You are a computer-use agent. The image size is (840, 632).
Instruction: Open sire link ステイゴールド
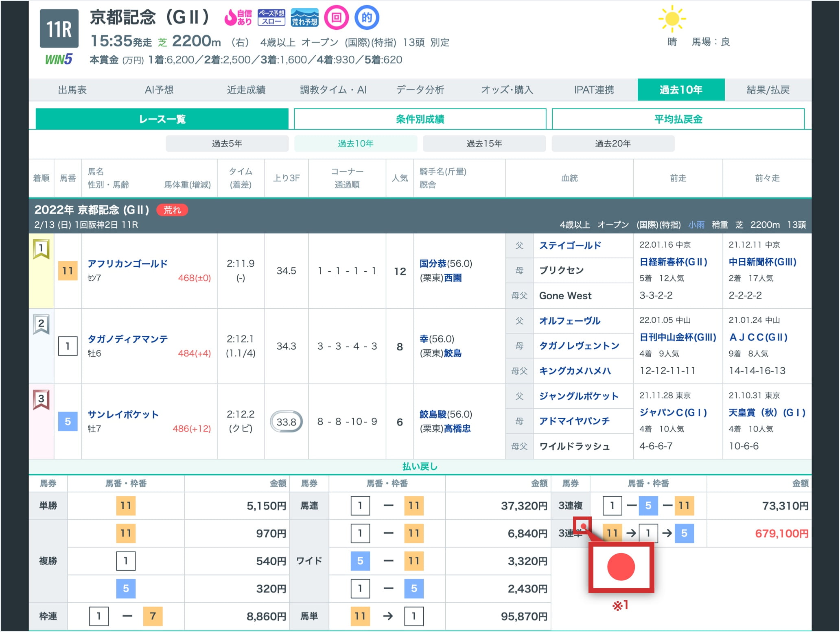pyautogui.click(x=570, y=245)
